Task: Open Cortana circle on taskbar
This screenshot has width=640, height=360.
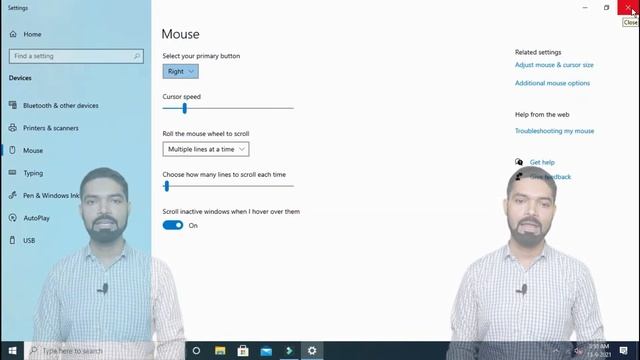Action: click(196, 351)
